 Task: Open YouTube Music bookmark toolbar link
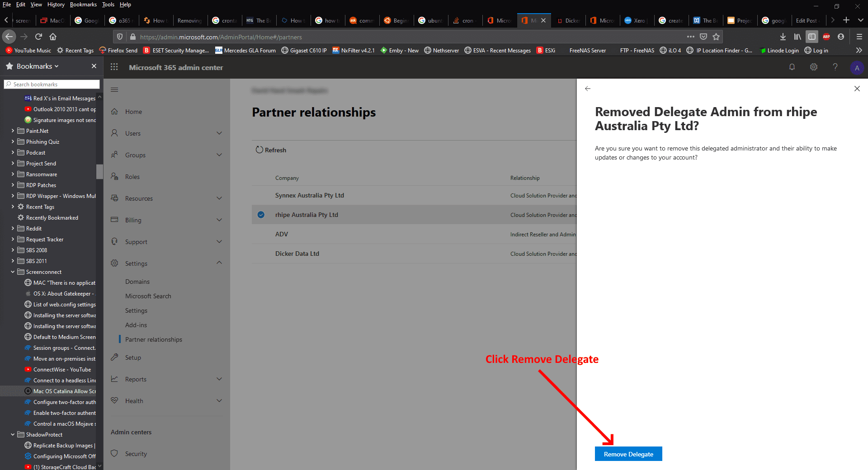point(28,50)
